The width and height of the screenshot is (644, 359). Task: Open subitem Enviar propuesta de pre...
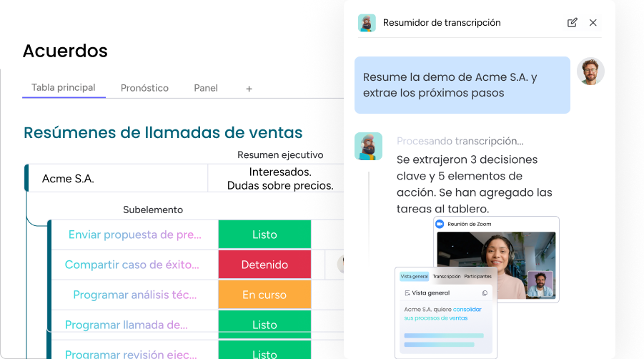pyautogui.click(x=134, y=235)
